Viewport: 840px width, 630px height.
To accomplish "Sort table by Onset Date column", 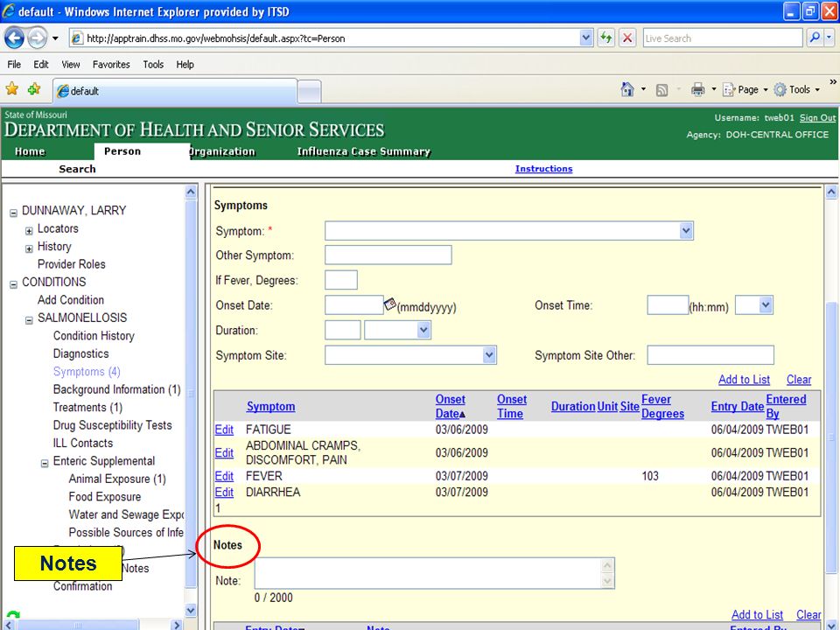I will tap(451, 407).
